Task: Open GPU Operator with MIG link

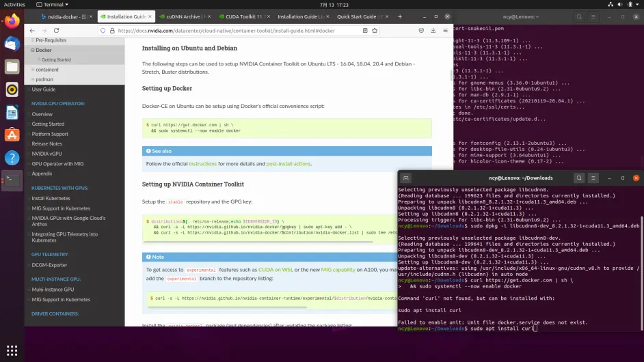Action: click(x=57, y=164)
